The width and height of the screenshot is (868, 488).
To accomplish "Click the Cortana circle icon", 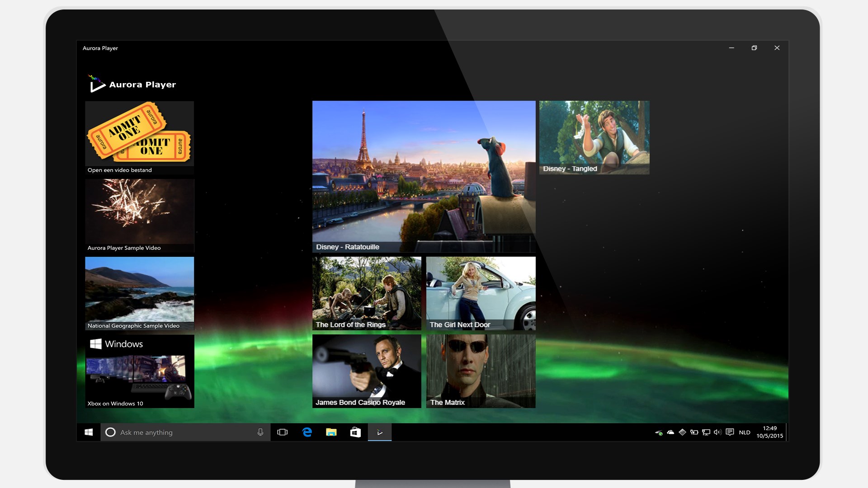I will pyautogui.click(x=110, y=432).
